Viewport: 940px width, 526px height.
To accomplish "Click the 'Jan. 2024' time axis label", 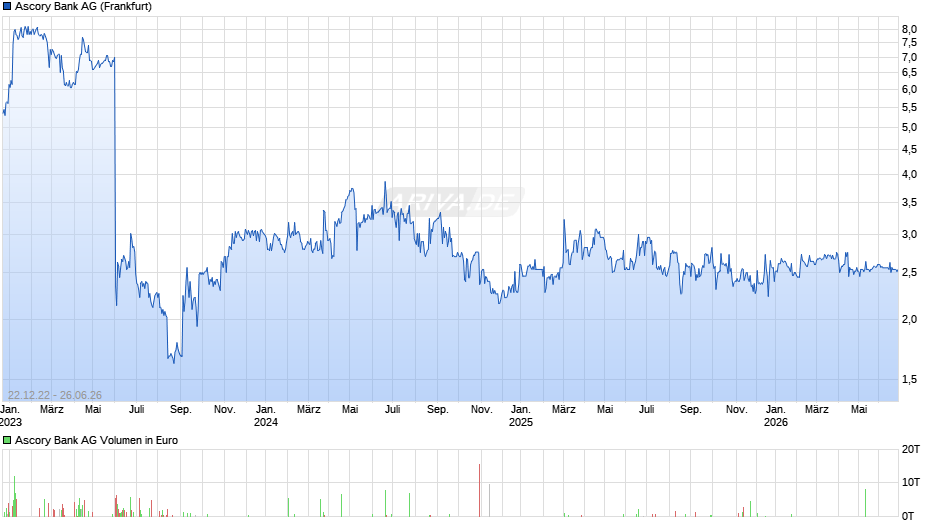I will 266,416.
